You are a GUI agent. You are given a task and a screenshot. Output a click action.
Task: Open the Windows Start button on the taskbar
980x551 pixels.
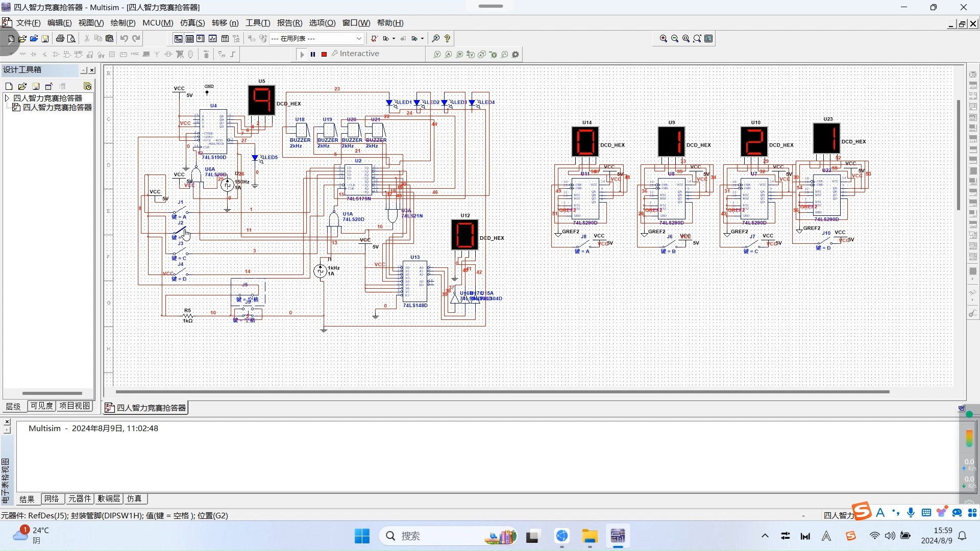(362, 536)
